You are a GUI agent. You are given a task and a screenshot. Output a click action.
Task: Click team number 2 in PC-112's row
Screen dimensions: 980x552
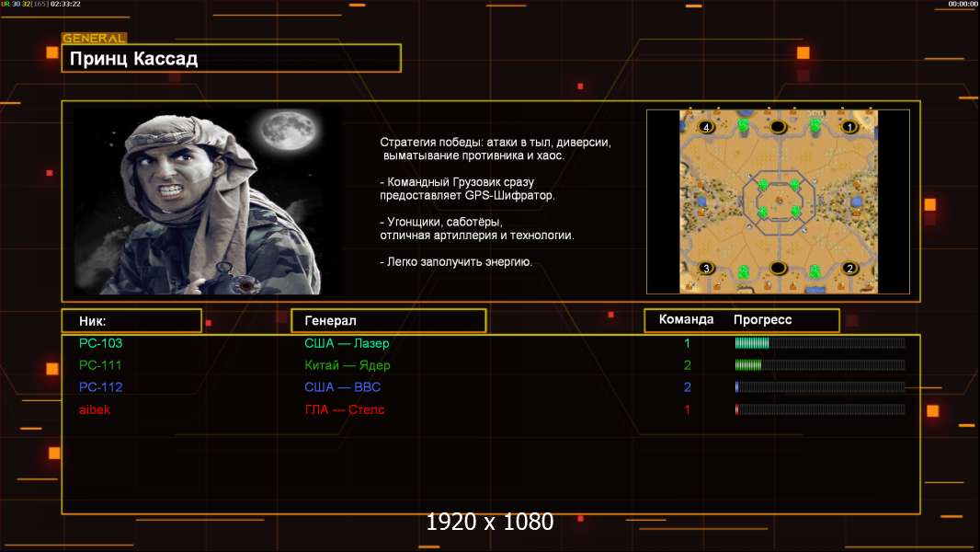[687, 387]
